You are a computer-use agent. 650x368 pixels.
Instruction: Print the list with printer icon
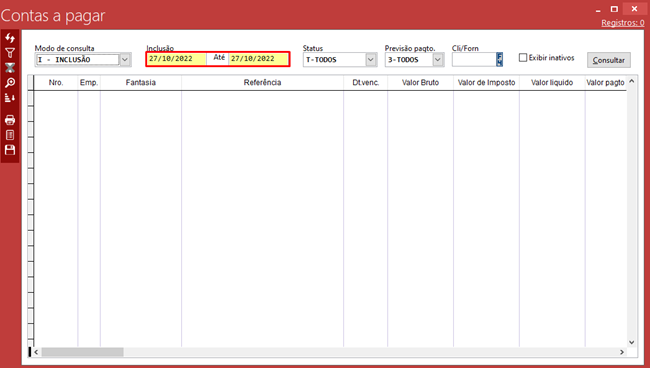[x=10, y=120]
